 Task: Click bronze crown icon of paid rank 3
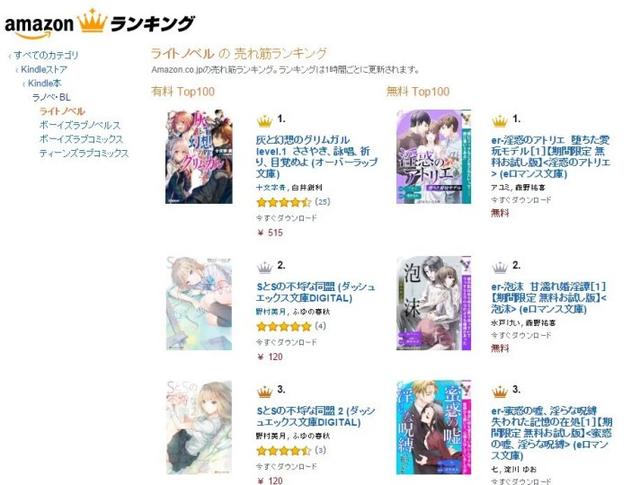[264, 392]
